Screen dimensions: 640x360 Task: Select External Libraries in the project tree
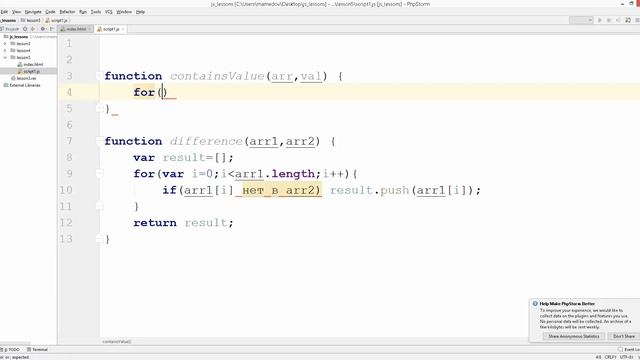(x=22, y=85)
